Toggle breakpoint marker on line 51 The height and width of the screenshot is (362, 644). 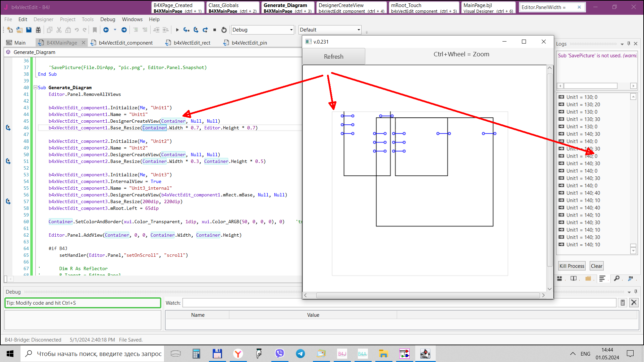(8, 161)
